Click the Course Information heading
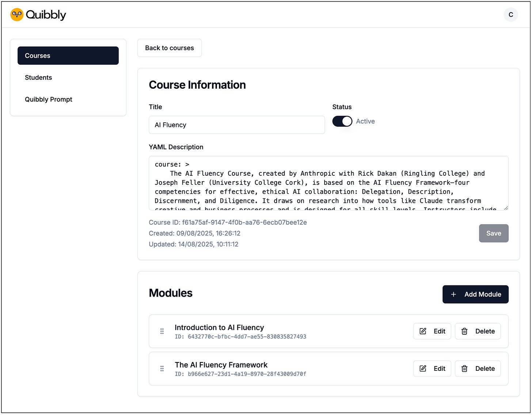This screenshot has width=532, height=415. (197, 85)
